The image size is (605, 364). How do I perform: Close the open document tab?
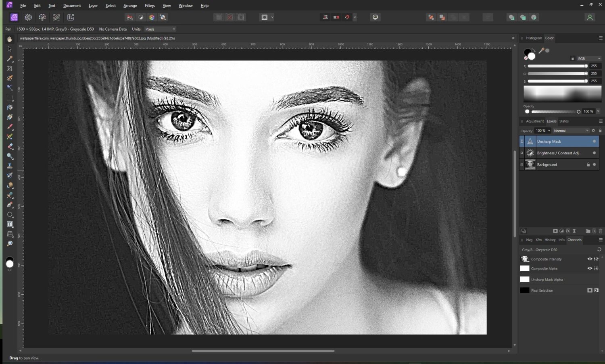tap(513, 38)
